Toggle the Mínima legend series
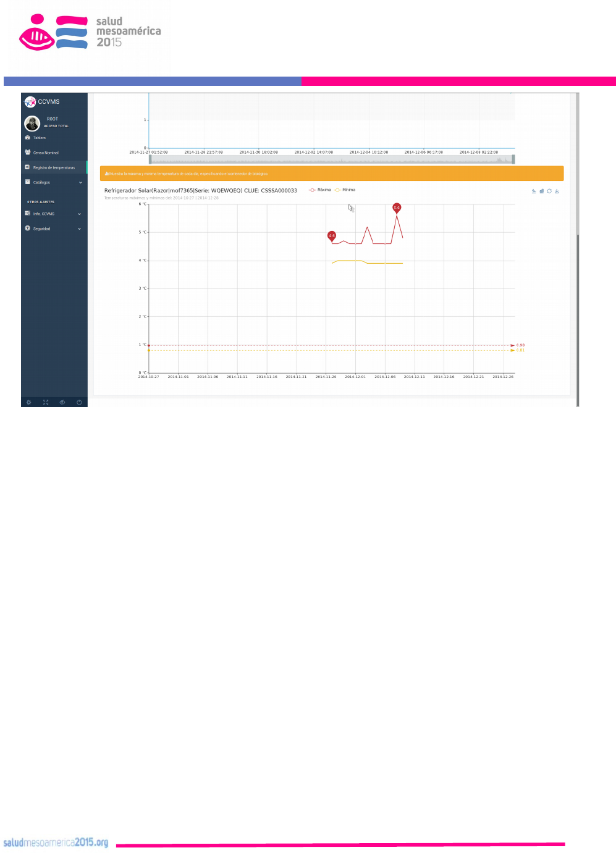 [345, 190]
